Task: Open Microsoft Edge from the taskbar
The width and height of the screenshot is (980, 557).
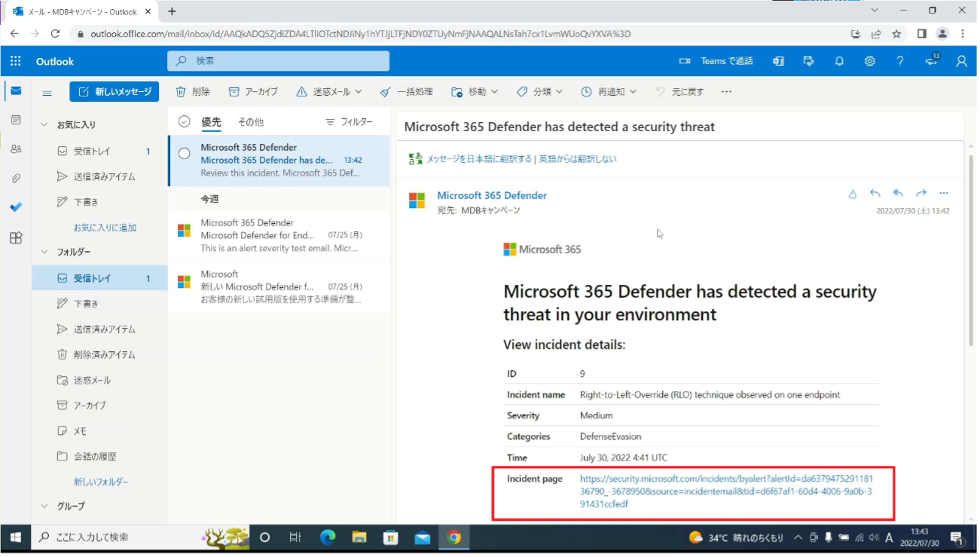Action: [x=328, y=538]
